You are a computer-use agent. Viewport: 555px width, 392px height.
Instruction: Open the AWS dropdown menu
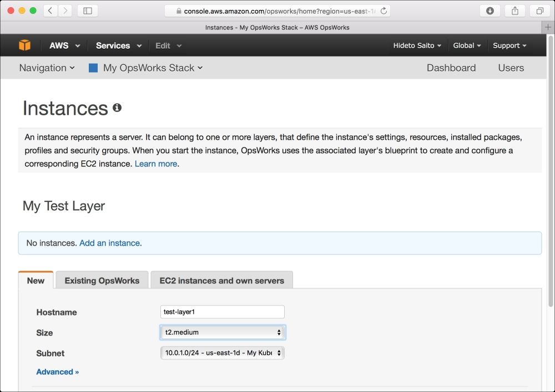coord(64,45)
